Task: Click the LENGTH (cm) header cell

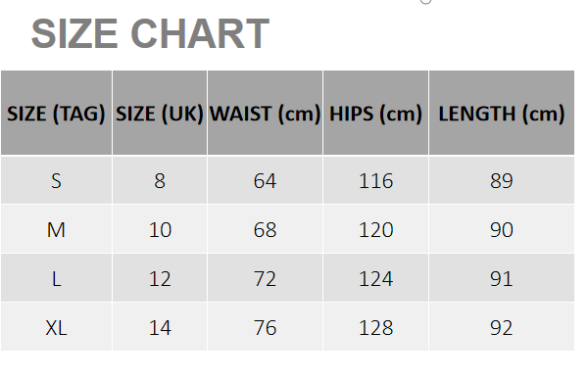Action: pos(502,113)
